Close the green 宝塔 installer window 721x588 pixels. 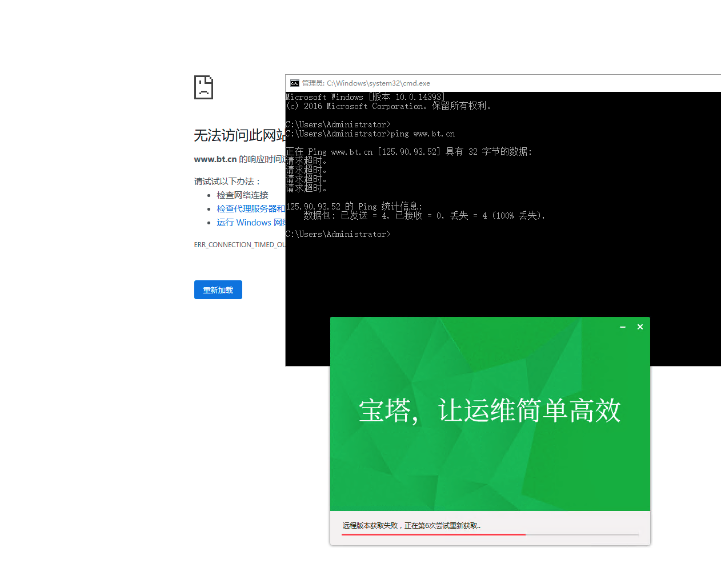pos(640,327)
